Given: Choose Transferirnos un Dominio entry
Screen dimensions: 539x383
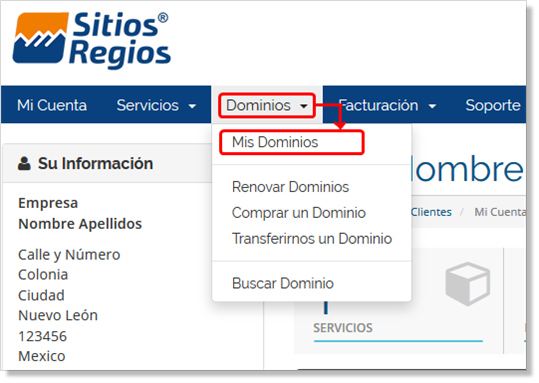Looking at the screenshot, I should pos(312,239).
